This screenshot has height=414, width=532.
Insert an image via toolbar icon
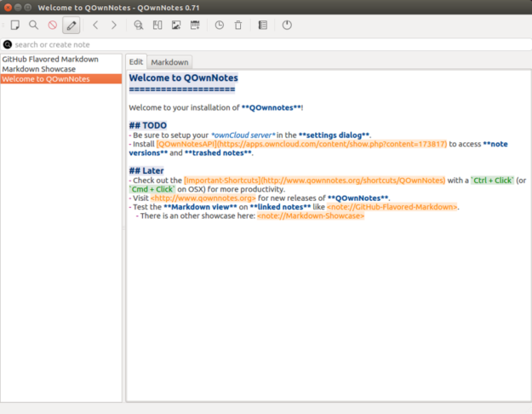pyautogui.click(x=176, y=25)
